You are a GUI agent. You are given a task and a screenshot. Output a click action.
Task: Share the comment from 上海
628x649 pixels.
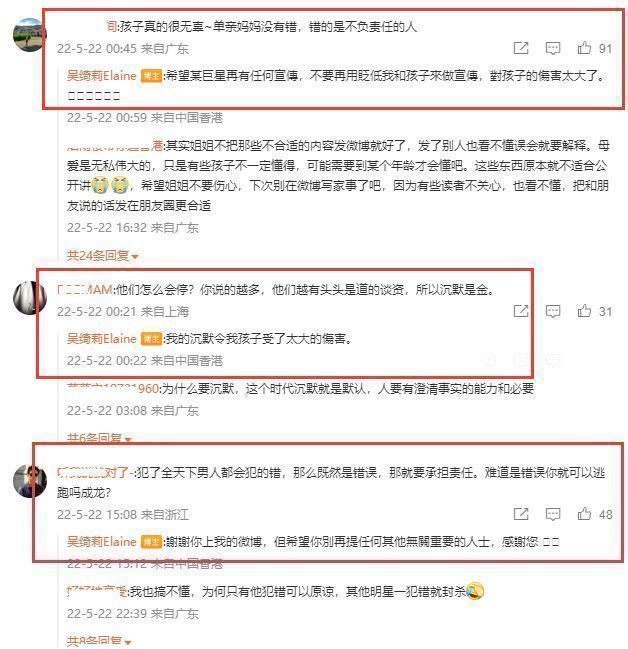[x=521, y=311]
